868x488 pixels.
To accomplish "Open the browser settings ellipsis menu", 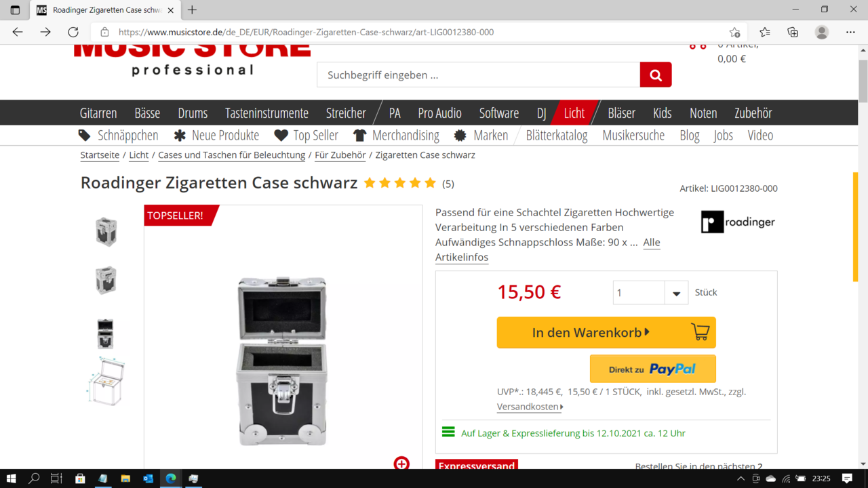I will pyautogui.click(x=850, y=32).
